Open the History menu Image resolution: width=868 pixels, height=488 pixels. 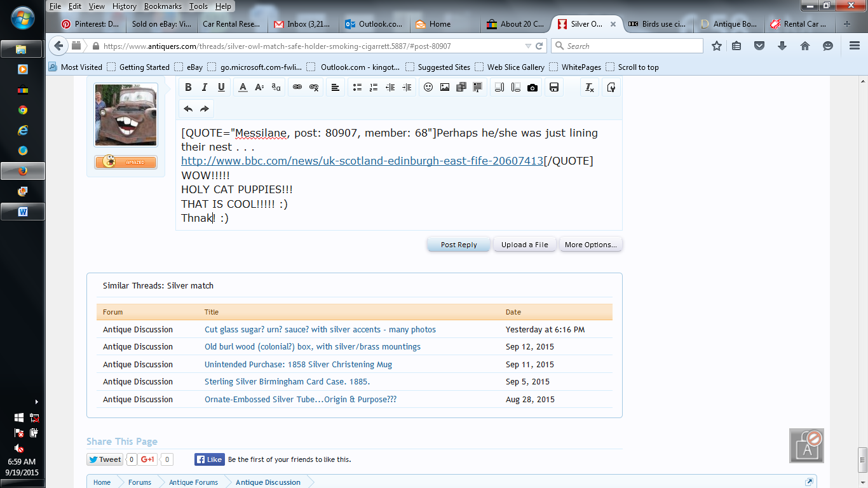(125, 6)
